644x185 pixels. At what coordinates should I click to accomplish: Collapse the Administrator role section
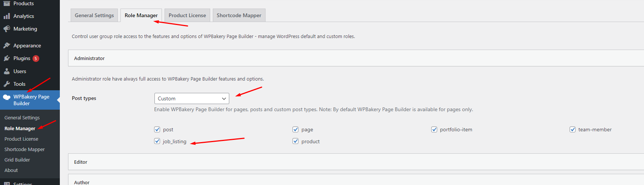click(356, 58)
